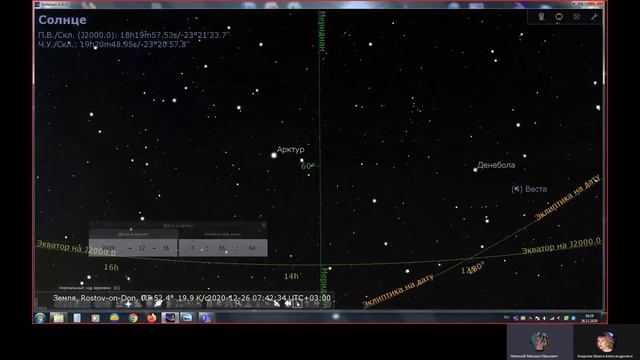Viewport: 640px width, 360px height.
Task: Toggle the Telrad sight icon
Action: click(576, 17)
